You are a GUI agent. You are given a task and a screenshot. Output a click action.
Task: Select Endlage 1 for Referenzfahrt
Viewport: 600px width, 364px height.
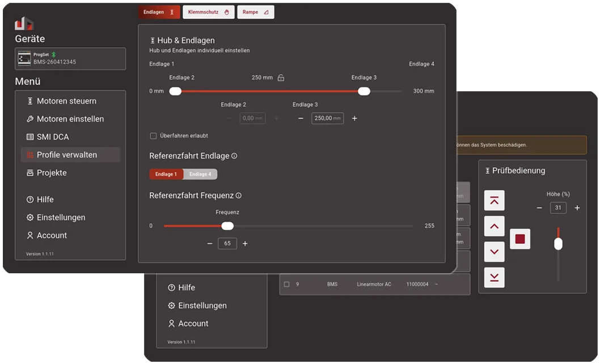[167, 174]
